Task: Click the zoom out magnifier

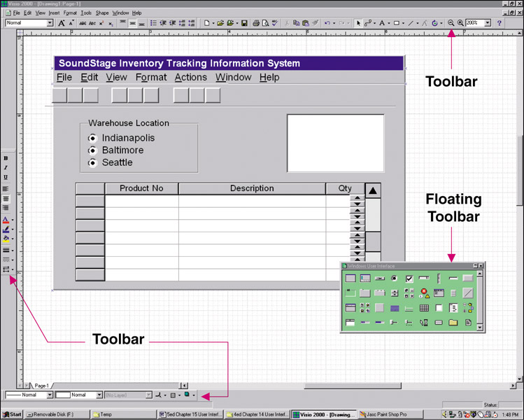Action: click(451, 23)
